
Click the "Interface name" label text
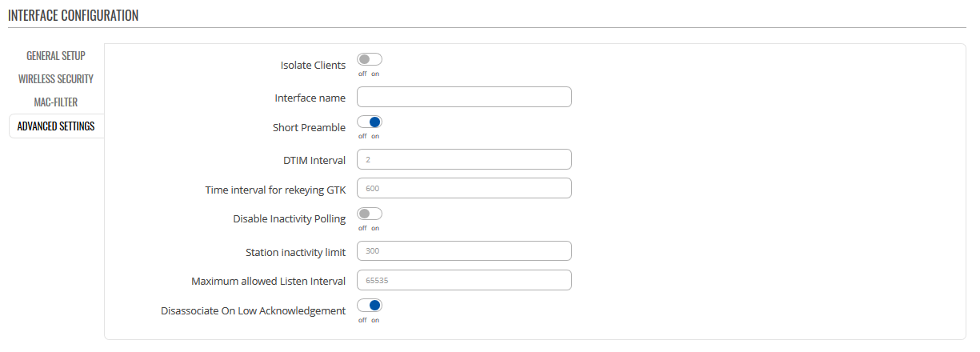point(310,98)
